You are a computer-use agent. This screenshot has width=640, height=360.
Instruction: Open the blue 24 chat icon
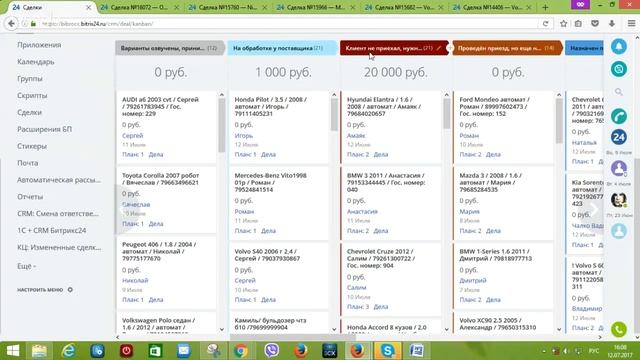click(x=619, y=137)
